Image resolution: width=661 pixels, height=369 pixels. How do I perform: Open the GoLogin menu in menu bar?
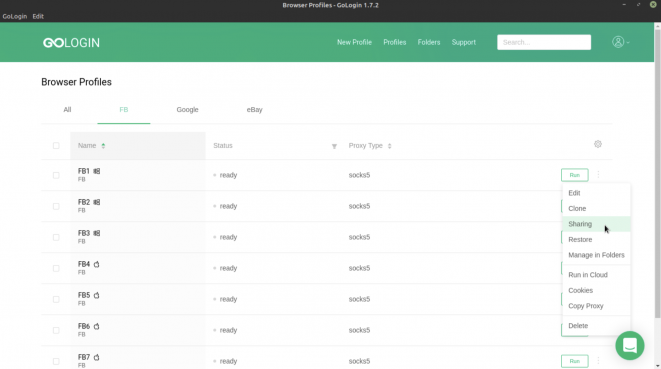pyautogui.click(x=15, y=16)
